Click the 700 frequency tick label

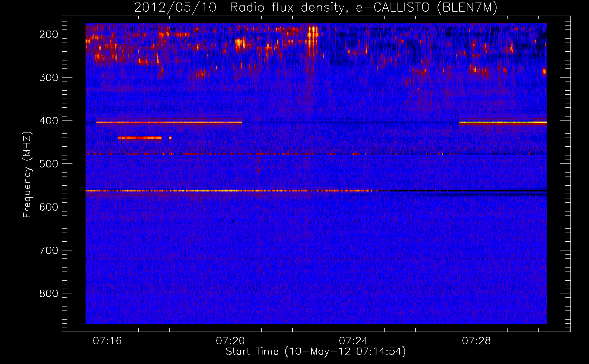click(49, 250)
